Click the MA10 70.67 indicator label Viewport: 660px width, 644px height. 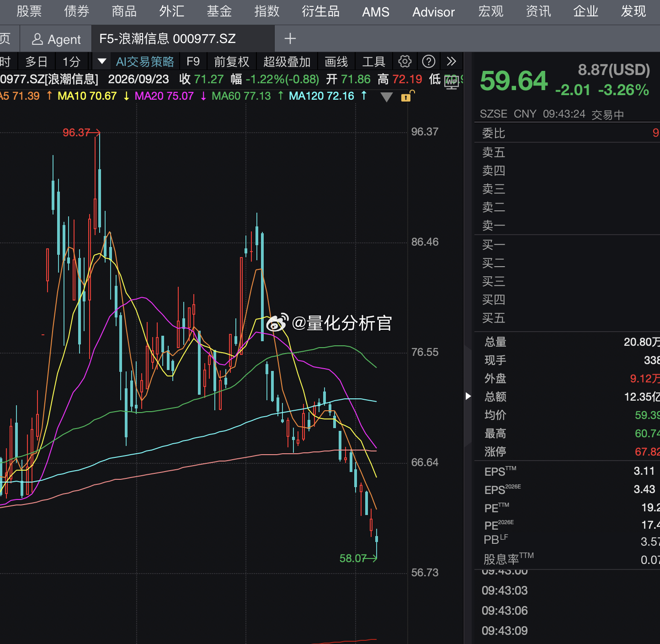87,96
